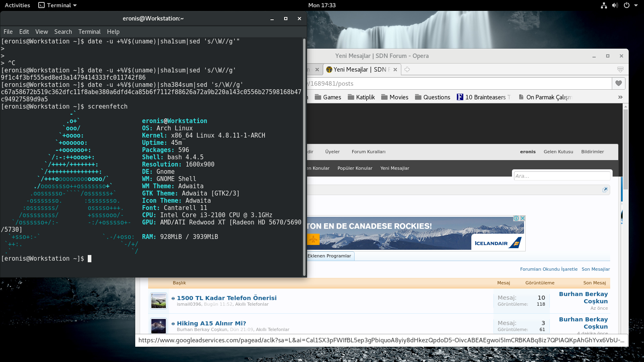This screenshot has height=362, width=644.
Task: Open Opera's tab menu icon
Action: [x=620, y=70]
